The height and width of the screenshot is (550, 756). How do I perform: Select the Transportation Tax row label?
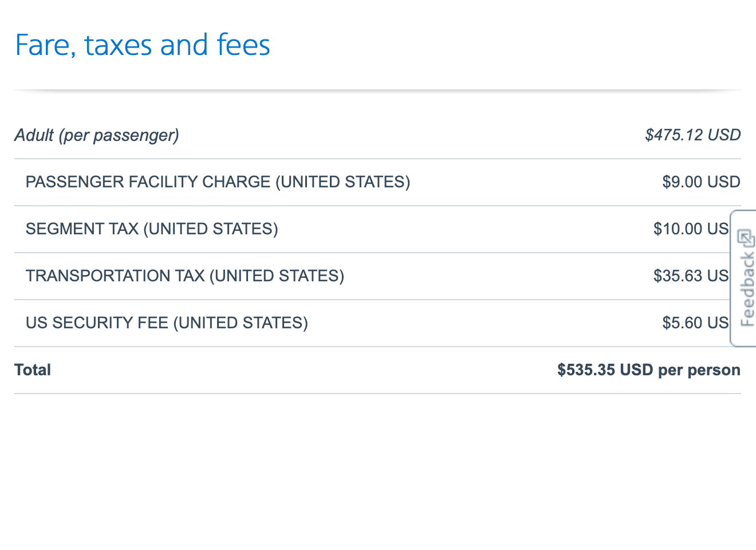tap(185, 276)
